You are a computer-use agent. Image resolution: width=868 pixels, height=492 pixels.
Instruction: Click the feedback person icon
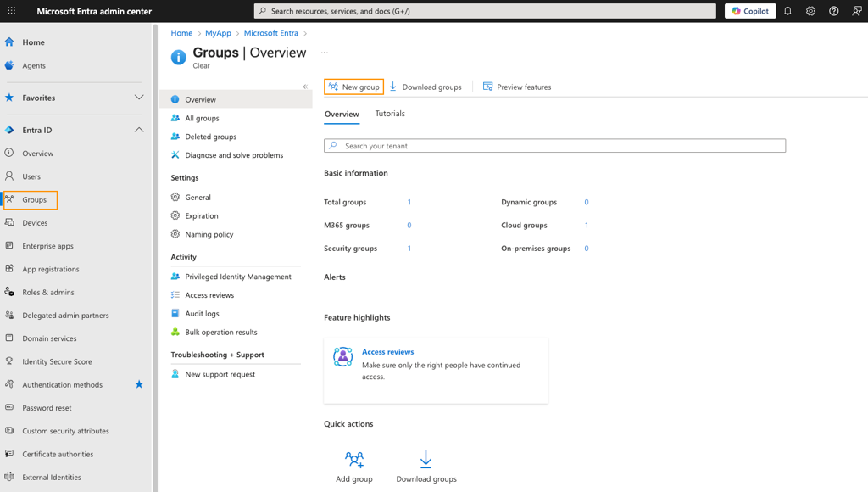pos(856,11)
